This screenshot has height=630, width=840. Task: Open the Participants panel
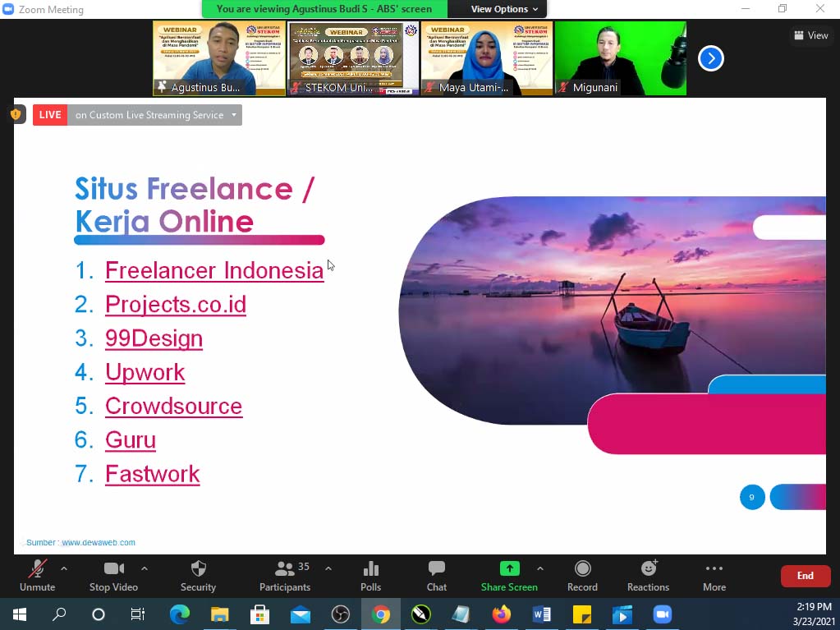click(x=285, y=575)
